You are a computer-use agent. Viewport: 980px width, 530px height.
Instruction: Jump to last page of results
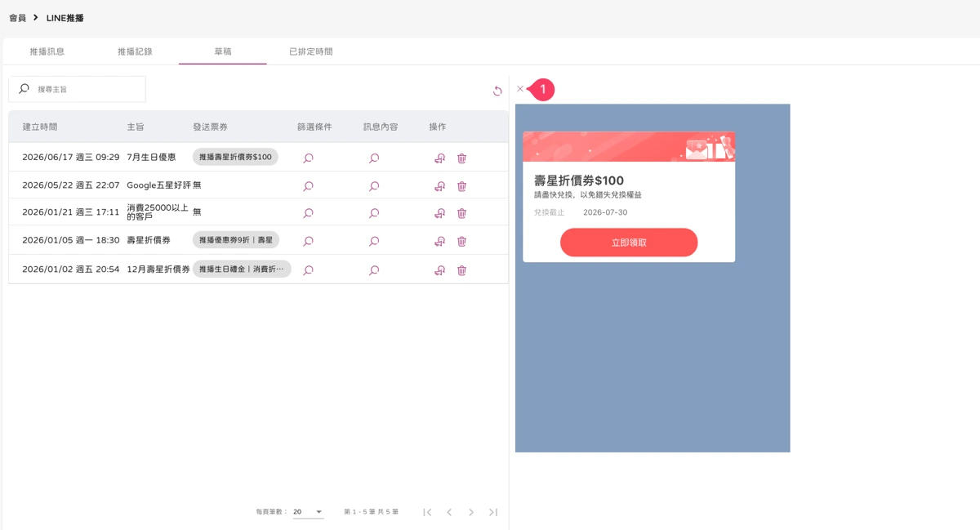click(493, 512)
